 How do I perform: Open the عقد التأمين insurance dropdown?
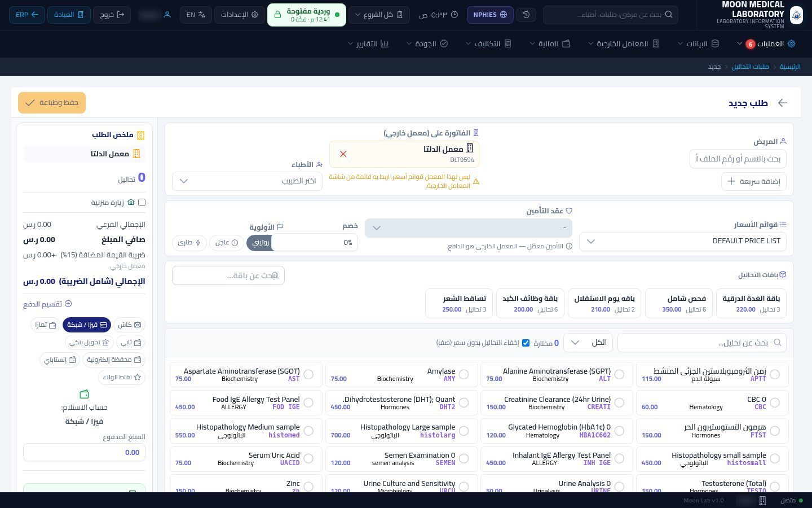469,228
